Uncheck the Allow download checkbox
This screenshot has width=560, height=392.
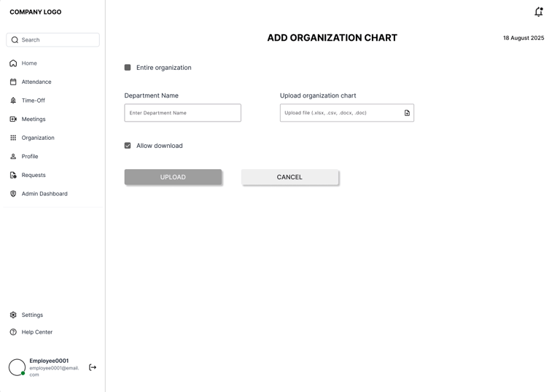pyautogui.click(x=128, y=146)
